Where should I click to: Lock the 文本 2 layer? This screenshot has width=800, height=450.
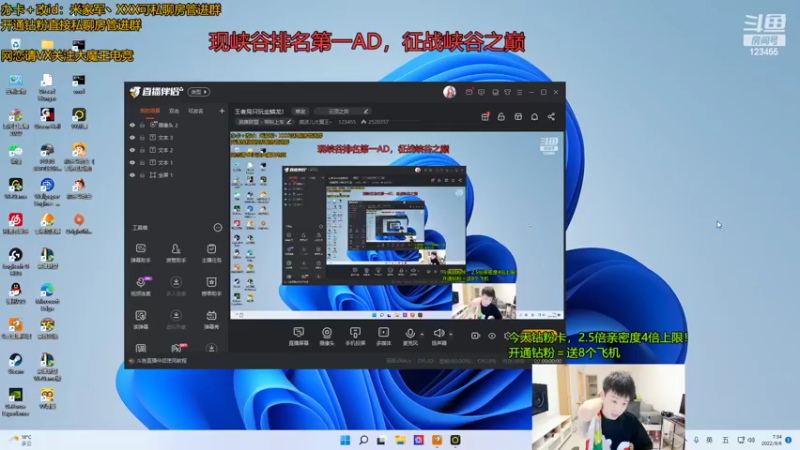142,150
